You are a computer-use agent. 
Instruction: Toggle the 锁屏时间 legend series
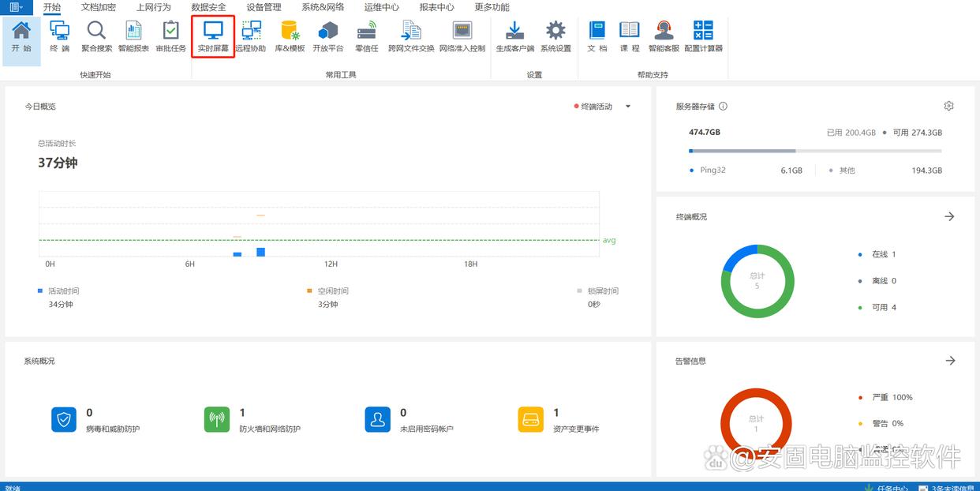[x=601, y=291]
